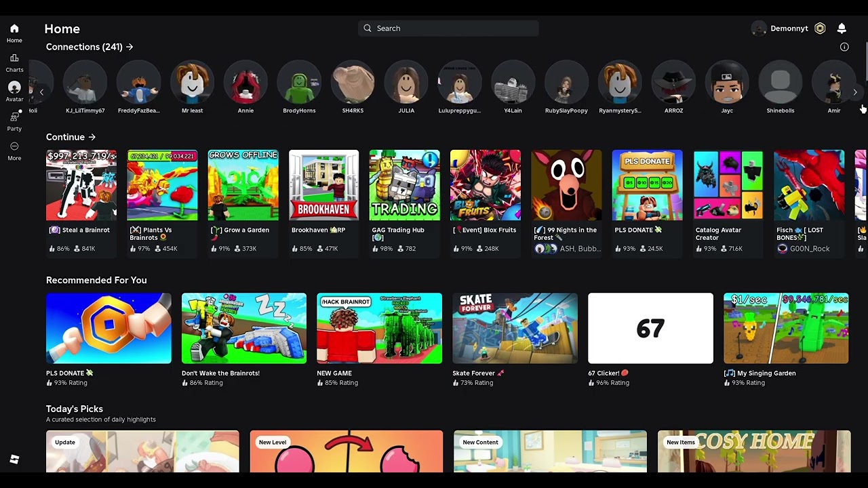Click '73% Rating' under Skate Forever
The height and width of the screenshot is (488, 868).
click(477, 383)
